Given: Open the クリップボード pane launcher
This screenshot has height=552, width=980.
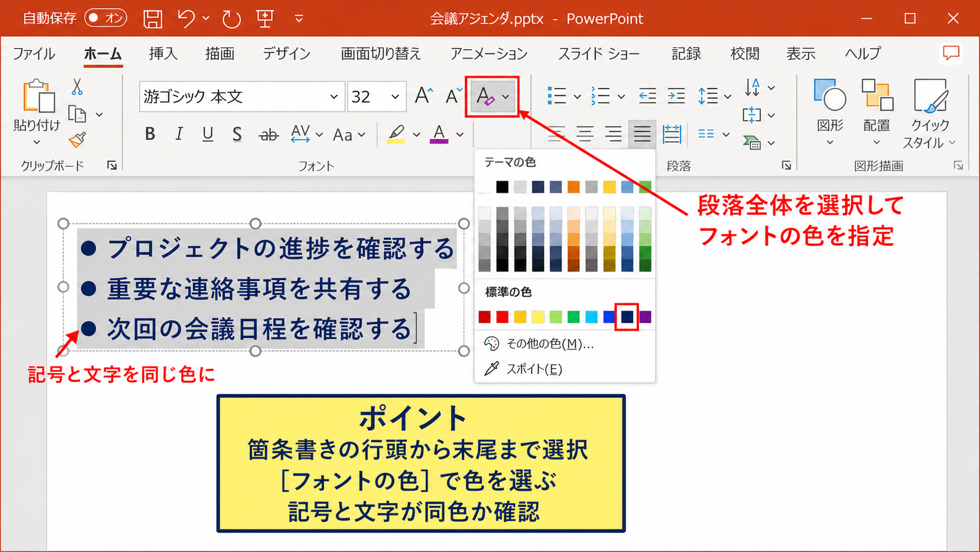Looking at the screenshot, I should pos(111,166).
